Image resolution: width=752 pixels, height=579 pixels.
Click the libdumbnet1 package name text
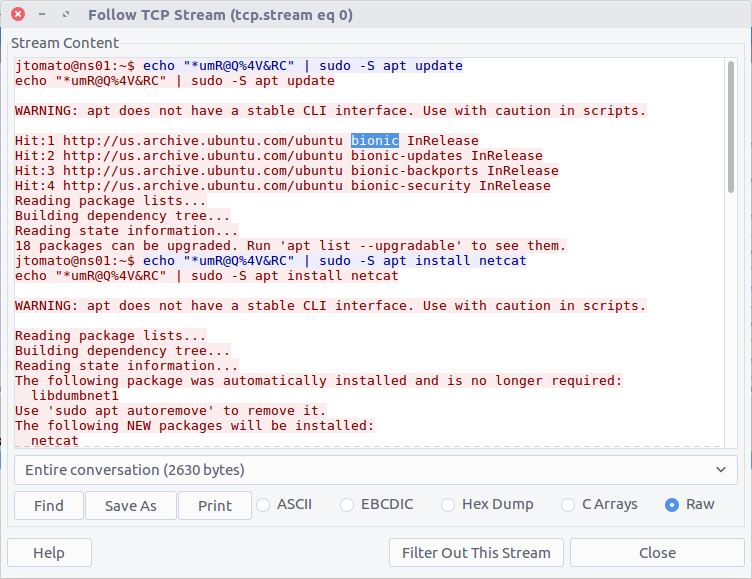pos(75,396)
